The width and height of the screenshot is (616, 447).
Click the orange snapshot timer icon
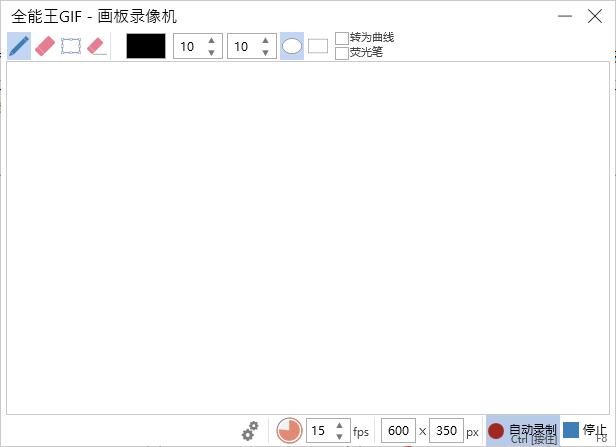289,431
